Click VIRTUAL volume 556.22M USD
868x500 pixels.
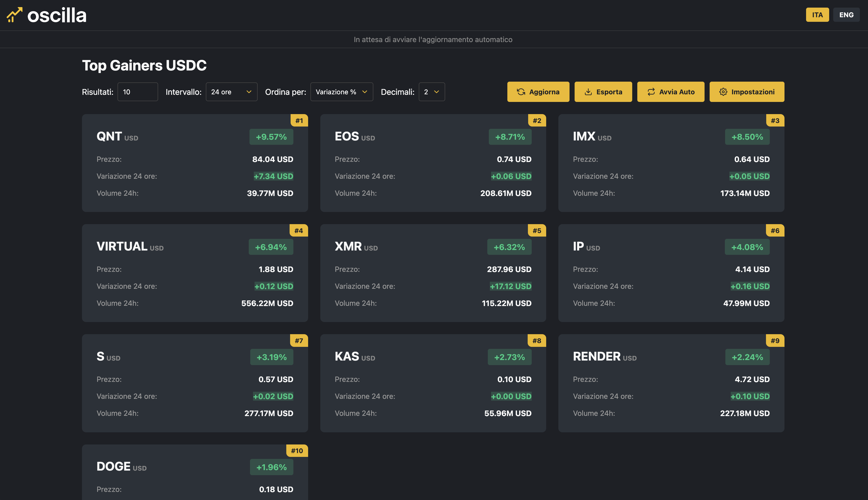point(267,303)
